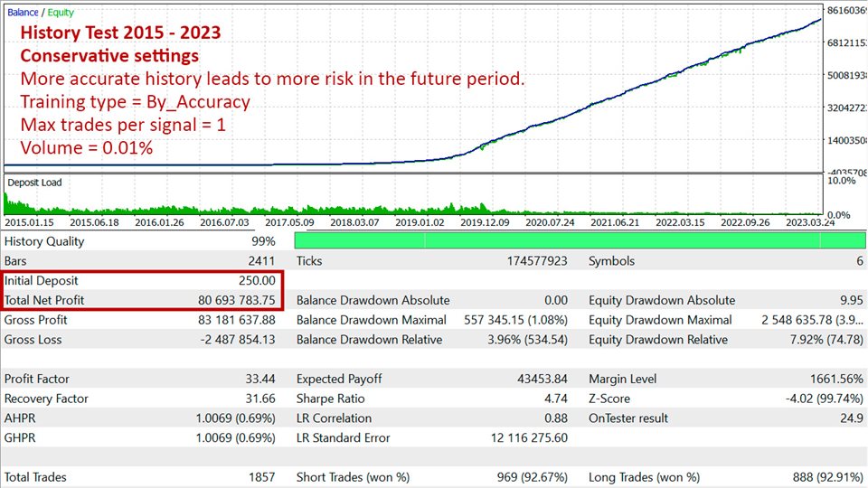Select the Initial Deposit value 250.00
Viewport: 868px width, 488px height.
tap(257, 280)
